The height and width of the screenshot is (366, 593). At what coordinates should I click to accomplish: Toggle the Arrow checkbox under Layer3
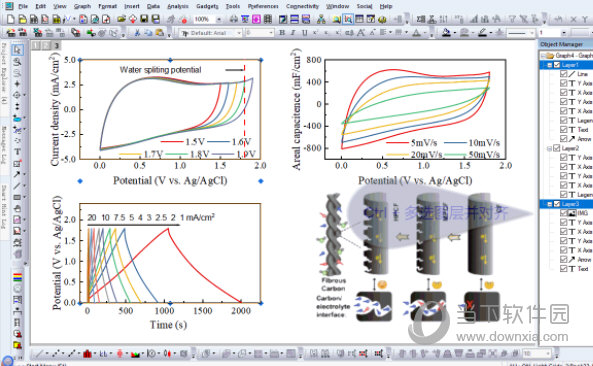564,260
